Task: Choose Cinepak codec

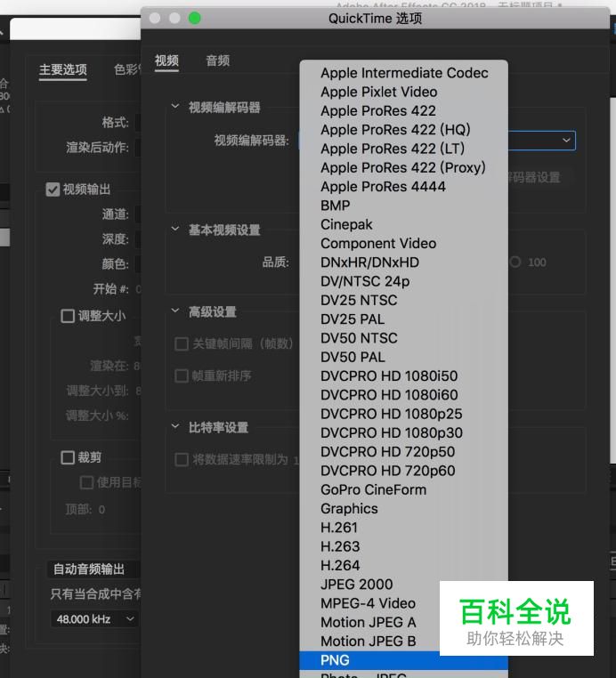Action: point(403,224)
